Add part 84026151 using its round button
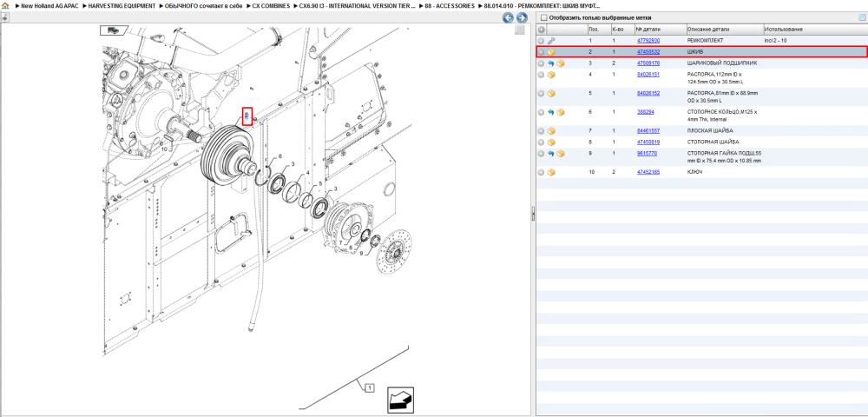The image size is (868, 417). click(x=541, y=75)
